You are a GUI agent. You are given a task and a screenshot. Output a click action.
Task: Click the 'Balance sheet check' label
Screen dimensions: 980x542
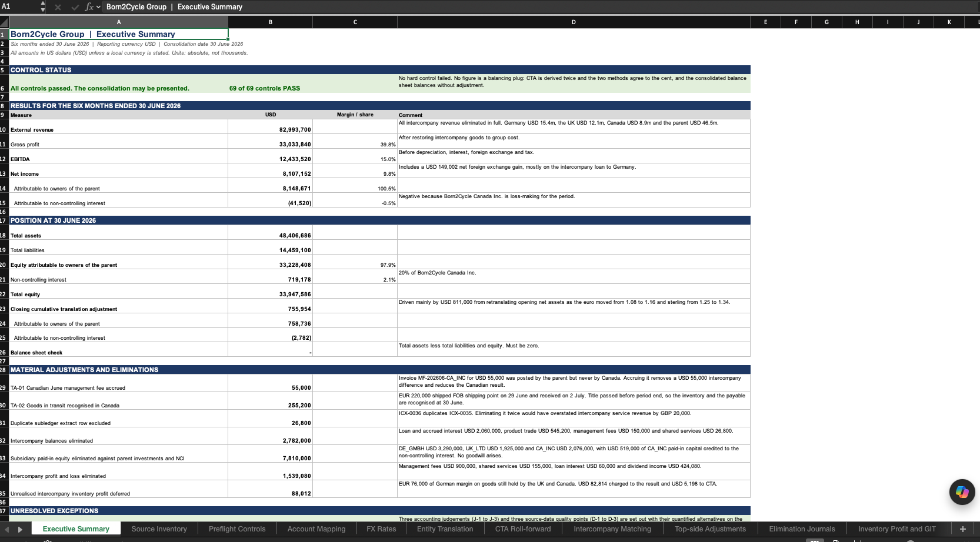click(x=36, y=353)
